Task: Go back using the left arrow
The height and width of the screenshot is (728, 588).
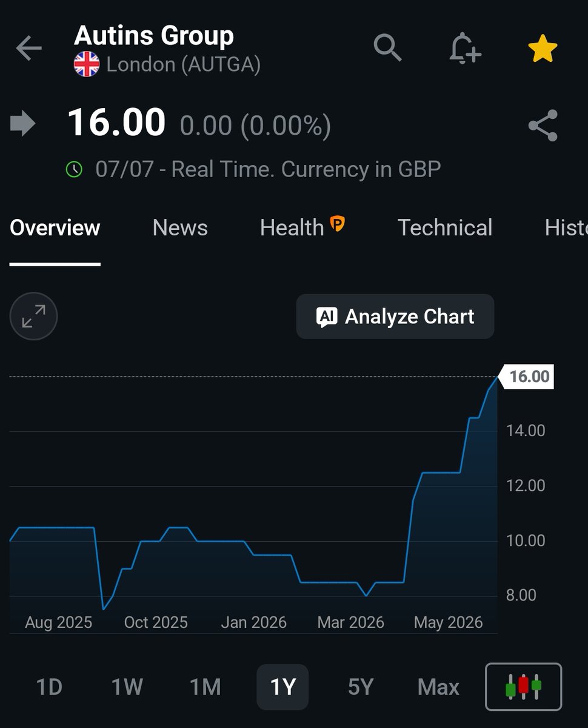Action: point(28,49)
